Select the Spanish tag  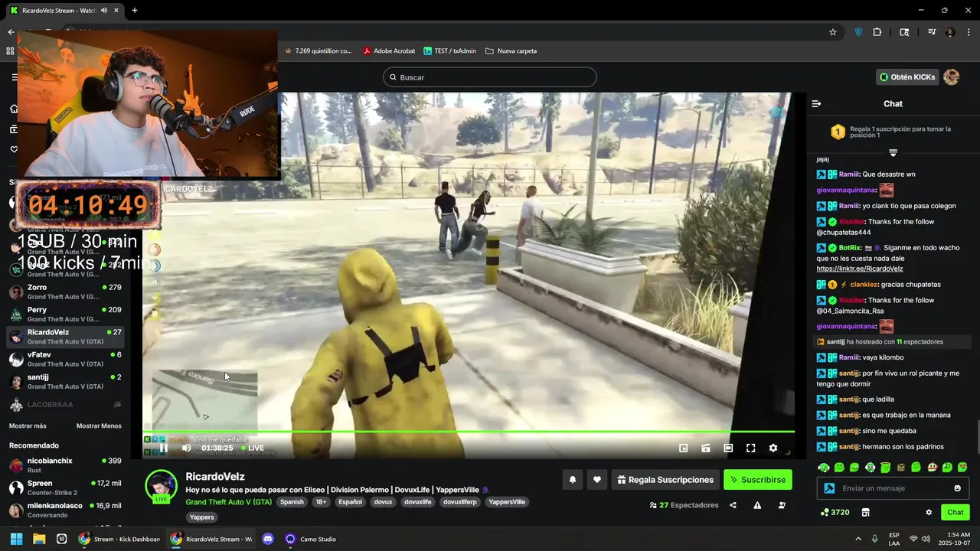click(292, 502)
